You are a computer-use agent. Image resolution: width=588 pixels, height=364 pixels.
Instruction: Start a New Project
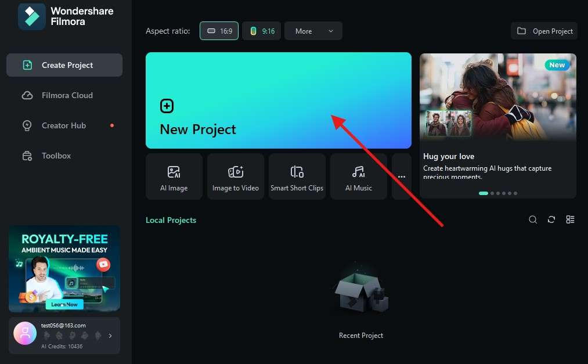[x=278, y=100]
